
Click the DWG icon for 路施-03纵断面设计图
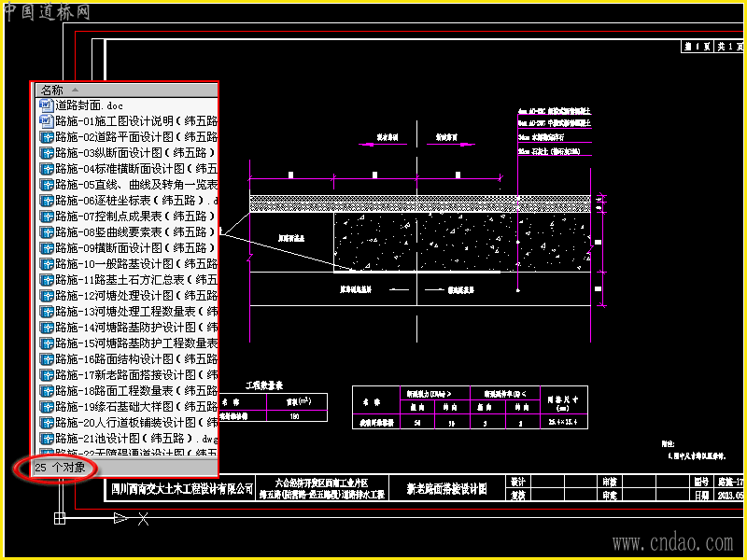46,153
